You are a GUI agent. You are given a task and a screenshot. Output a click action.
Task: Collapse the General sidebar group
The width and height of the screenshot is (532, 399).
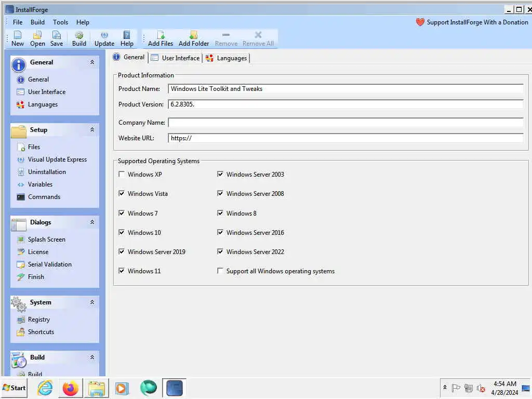click(x=92, y=62)
